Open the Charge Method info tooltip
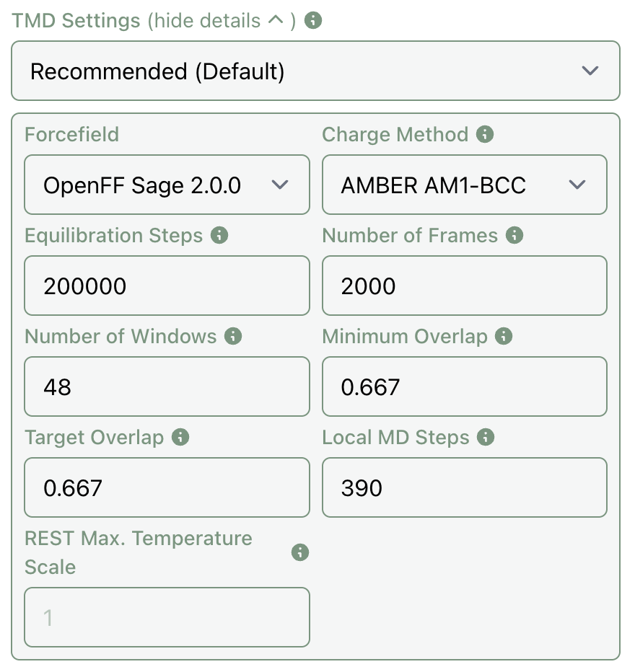Screen dimensions: 635x672 (x=486, y=134)
